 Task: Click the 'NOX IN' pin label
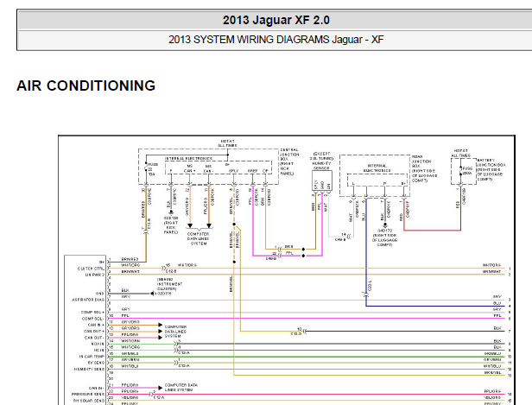(98, 344)
